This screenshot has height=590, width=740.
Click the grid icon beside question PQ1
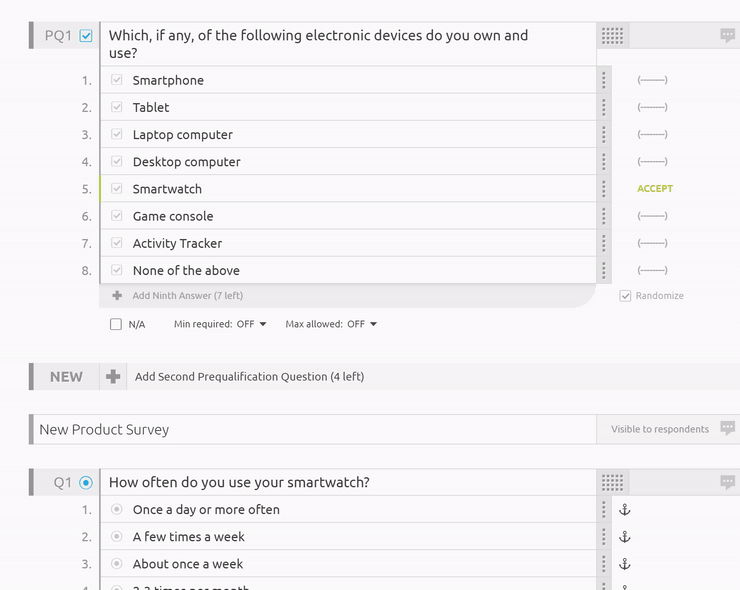click(612, 36)
